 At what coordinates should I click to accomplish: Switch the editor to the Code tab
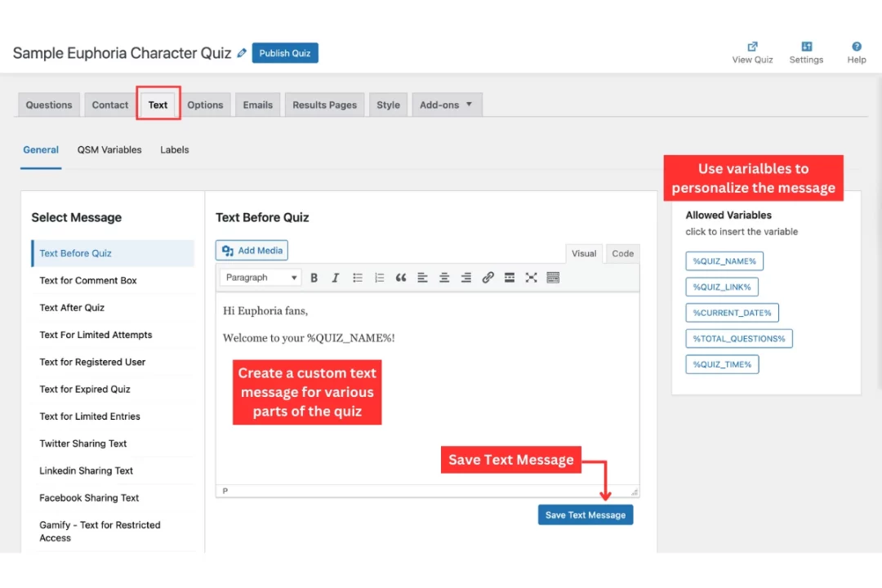[622, 254]
